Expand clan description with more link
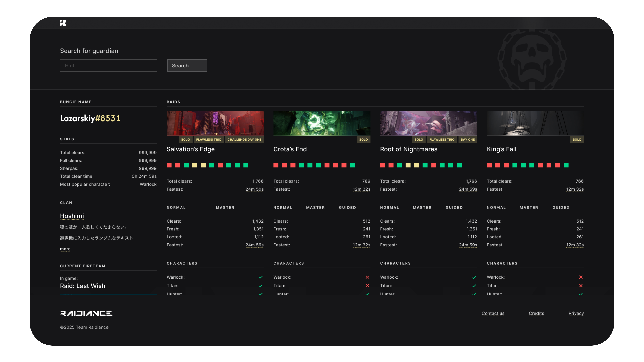Screen dimensions: 644x362 [65, 249]
